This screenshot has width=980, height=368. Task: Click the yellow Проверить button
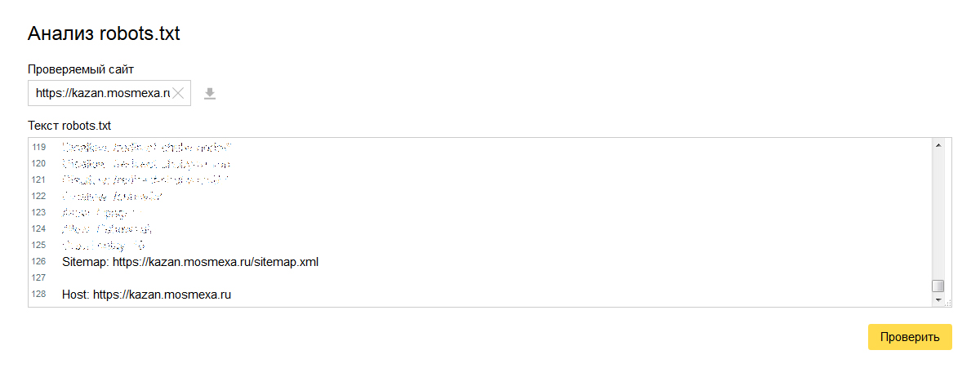910,337
